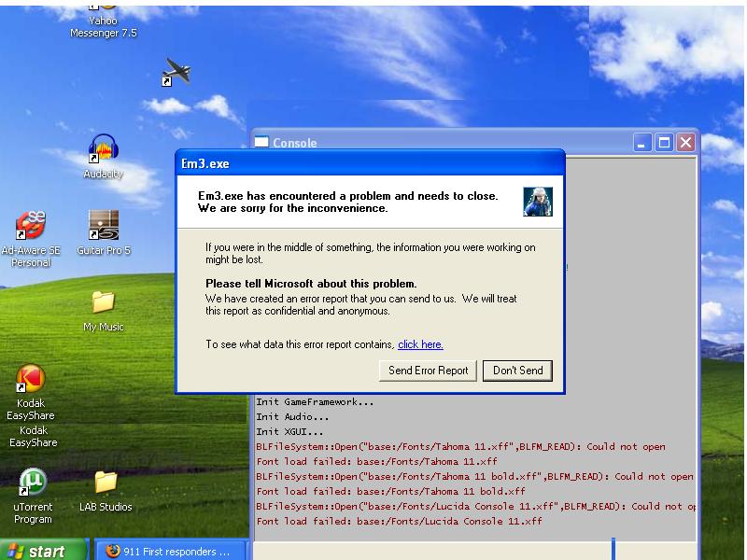Click the Console input field at bottom
This screenshot has width=747, height=560.
pyautogui.click(x=474, y=551)
